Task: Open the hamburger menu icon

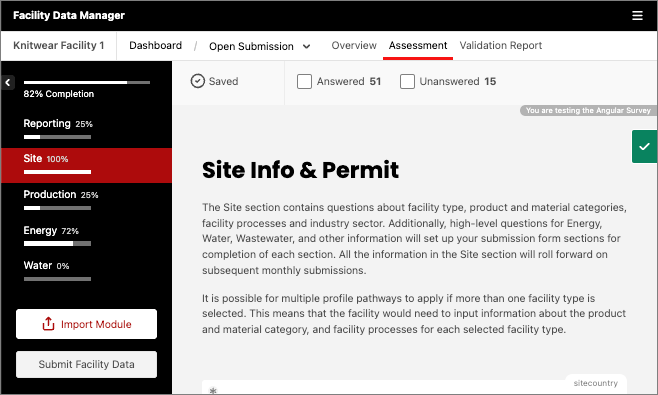Action: pyautogui.click(x=637, y=16)
